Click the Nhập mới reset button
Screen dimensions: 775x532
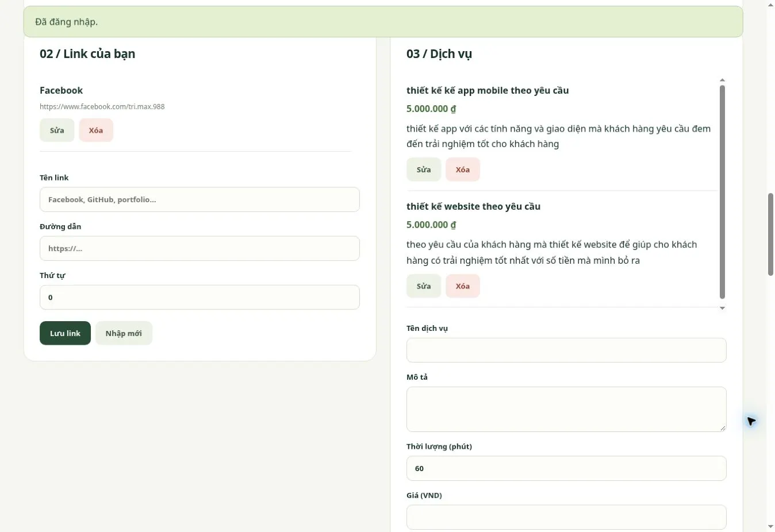click(124, 333)
